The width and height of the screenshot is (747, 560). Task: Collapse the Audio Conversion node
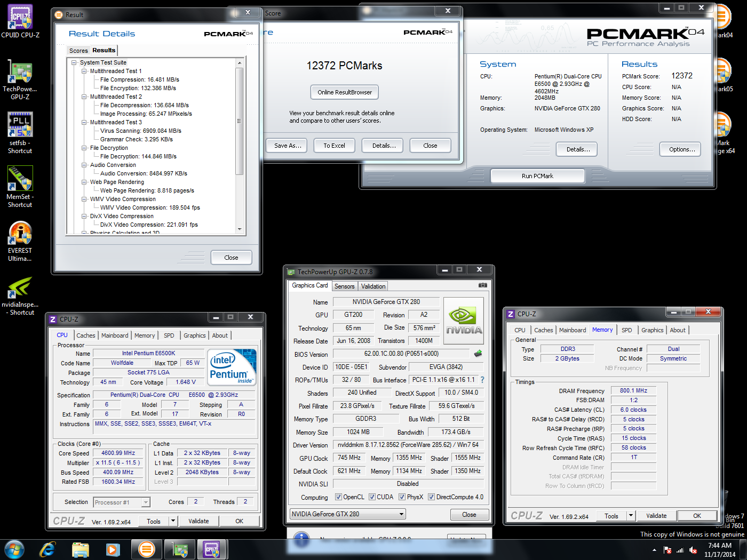84,165
